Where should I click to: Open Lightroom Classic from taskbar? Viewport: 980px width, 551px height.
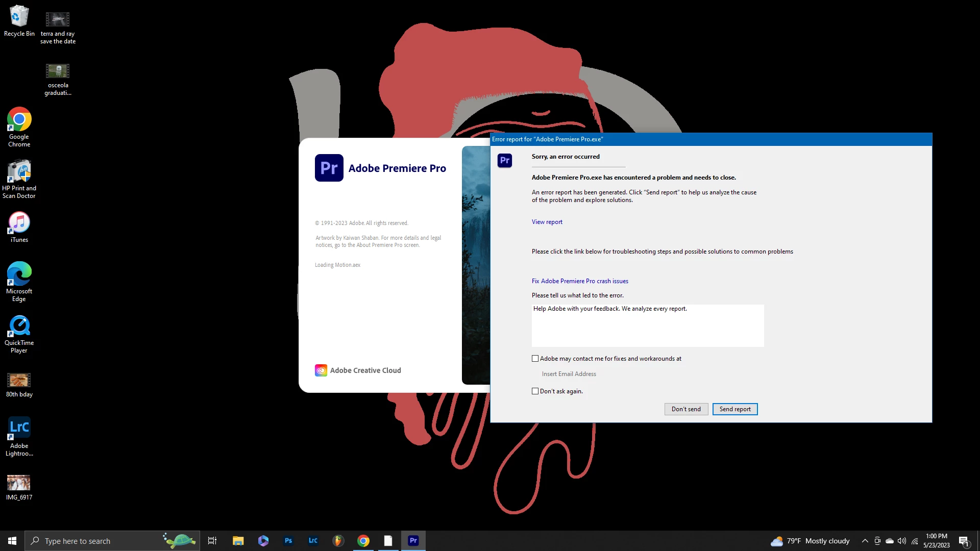313,541
